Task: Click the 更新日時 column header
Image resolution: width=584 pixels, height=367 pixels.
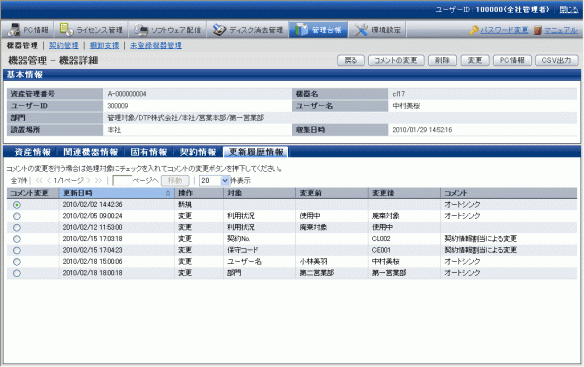Action: click(116, 193)
